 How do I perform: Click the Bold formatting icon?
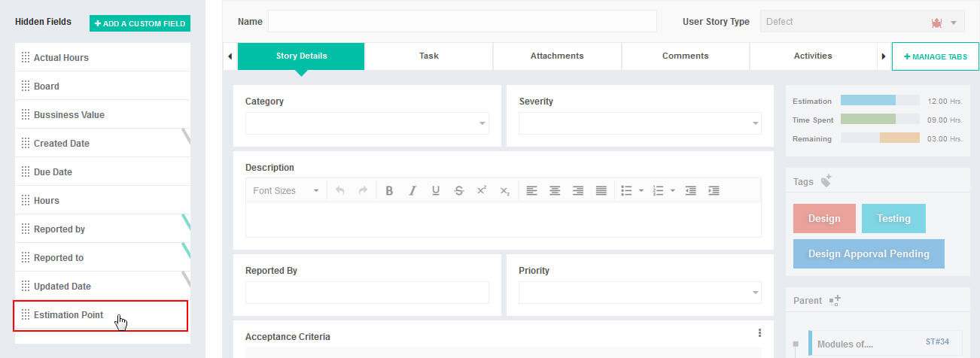click(x=389, y=191)
